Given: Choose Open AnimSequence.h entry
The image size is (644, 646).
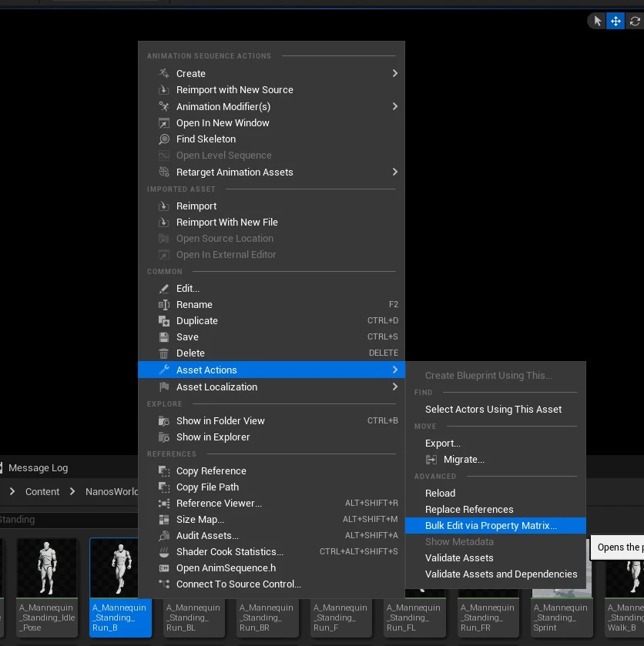Looking at the screenshot, I should coord(271,568).
